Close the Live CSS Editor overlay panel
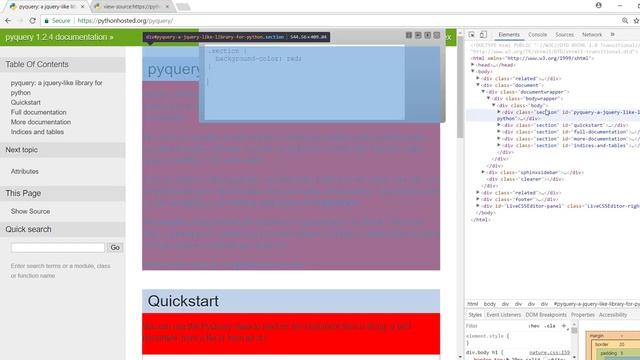This screenshot has width=640, height=360. click(x=437, y=36)
